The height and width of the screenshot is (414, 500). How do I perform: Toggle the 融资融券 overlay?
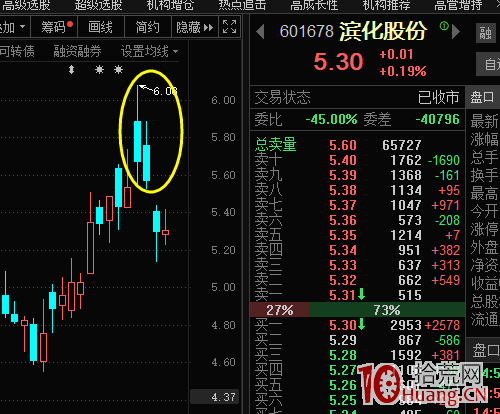click(77, 52)
